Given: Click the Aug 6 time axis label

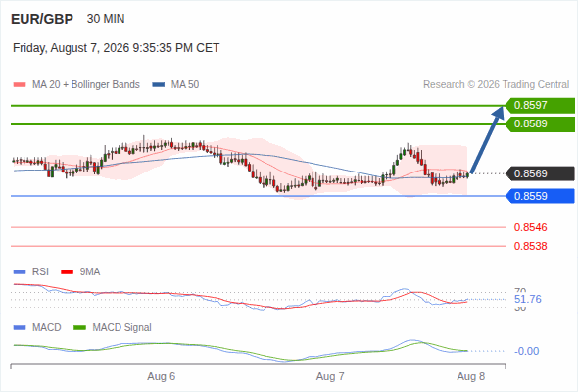Looking at the screenshot, I should [162, 376].
